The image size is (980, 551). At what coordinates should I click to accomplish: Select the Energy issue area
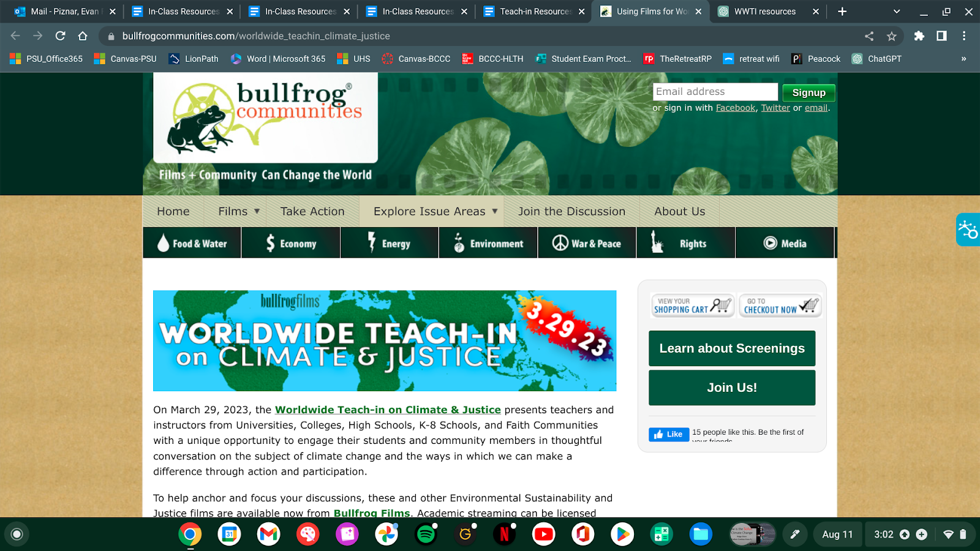(390, 243)
